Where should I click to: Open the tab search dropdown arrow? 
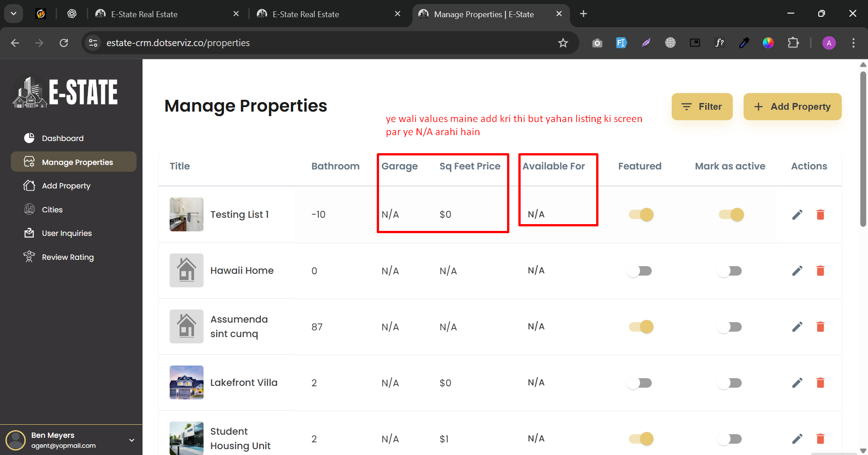click(x=14, y=14)
